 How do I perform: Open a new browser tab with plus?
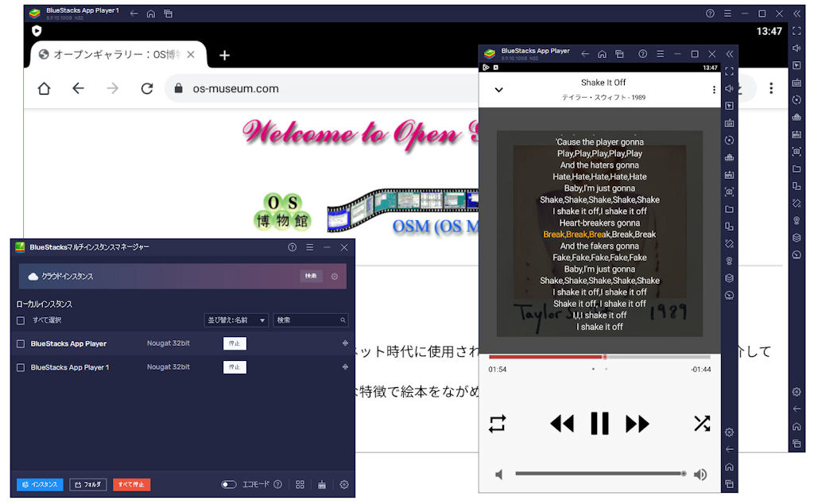click(x=224, y=55)
